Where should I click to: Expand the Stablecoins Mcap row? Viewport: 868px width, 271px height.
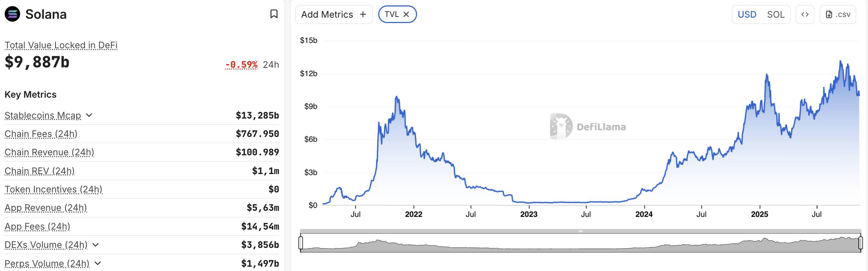point(89,115)
